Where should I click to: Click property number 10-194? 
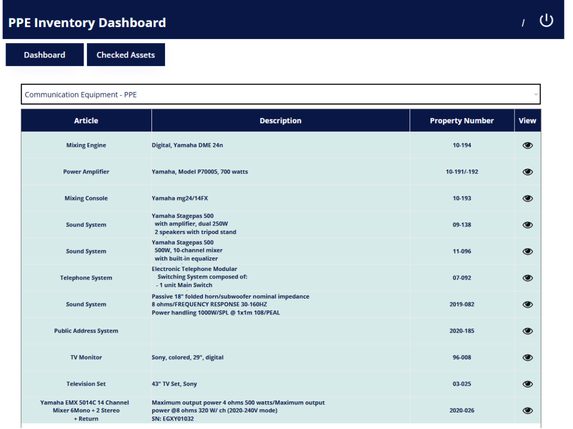(462, 145)
